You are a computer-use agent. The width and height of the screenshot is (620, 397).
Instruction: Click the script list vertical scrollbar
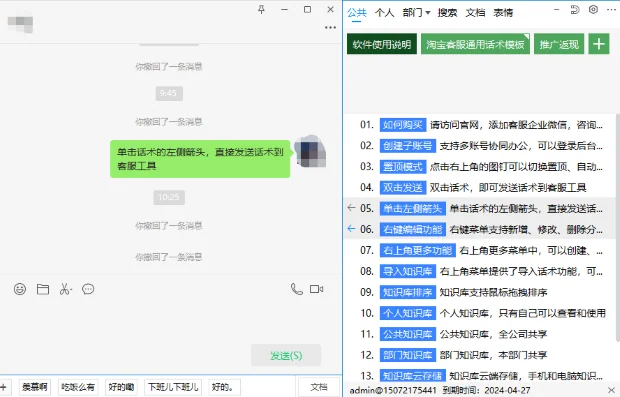(x=618, y=229)
